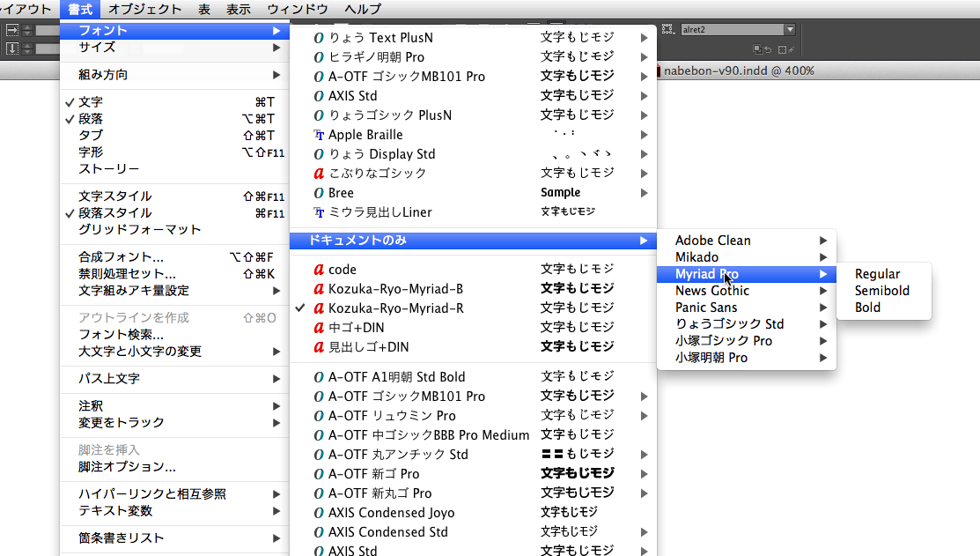Open the 合成フォント... dialog item

(175, 257)
